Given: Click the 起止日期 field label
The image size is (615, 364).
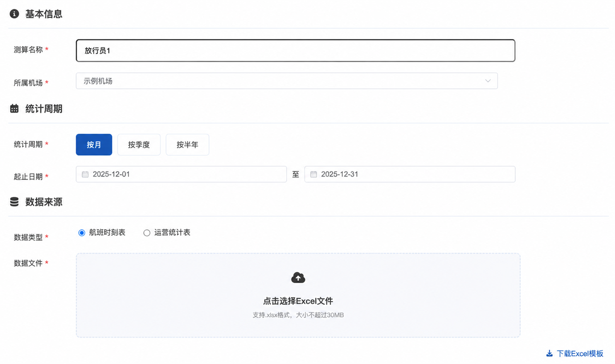Looking at the screenshot, I should pyautogui.click(x=28, y=177).
